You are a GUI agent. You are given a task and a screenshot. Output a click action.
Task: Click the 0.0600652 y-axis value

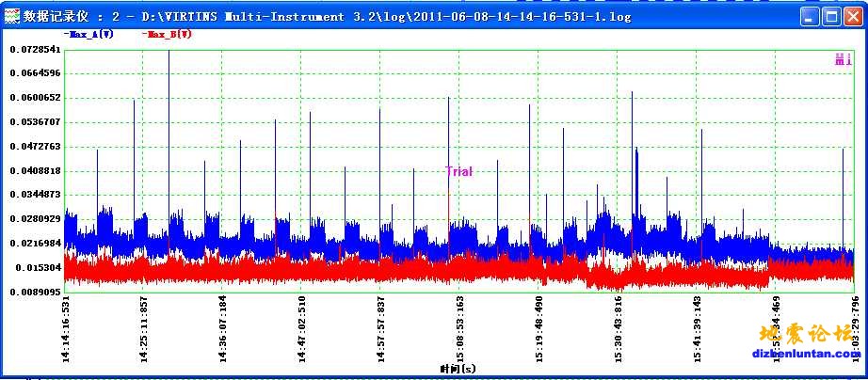point(35,98)
